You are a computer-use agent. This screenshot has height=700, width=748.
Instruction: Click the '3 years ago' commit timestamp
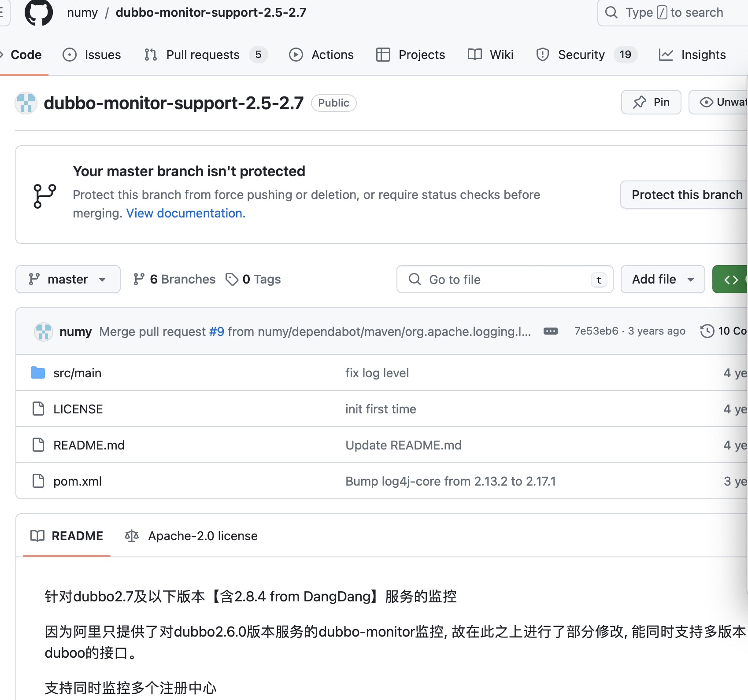[x=657, y=331]
